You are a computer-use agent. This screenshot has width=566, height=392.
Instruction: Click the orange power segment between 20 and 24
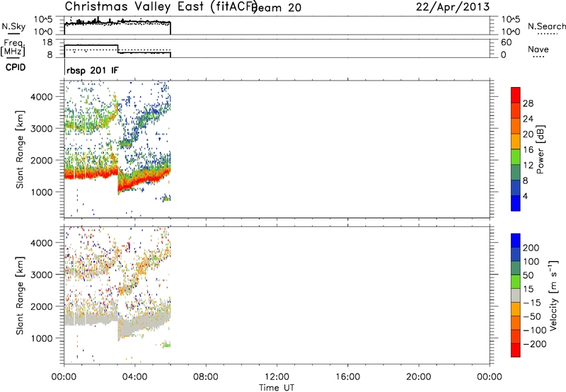[x=516, y=126]
